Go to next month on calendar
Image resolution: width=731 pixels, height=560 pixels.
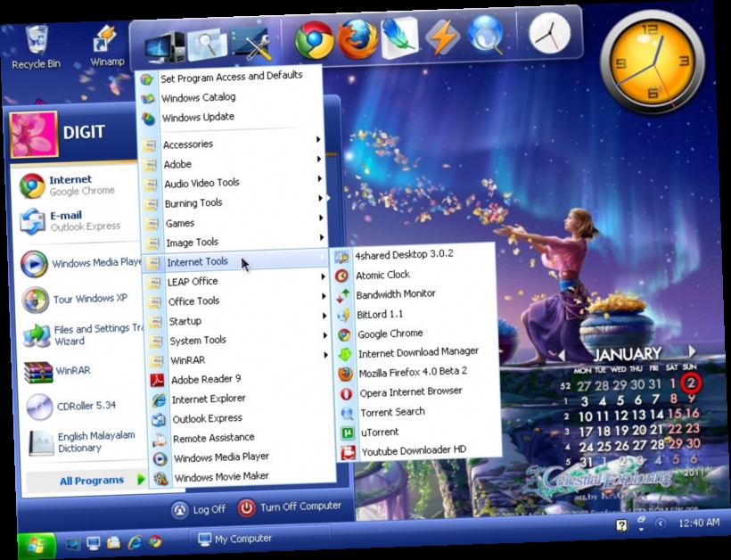click(x=692, y=350)
